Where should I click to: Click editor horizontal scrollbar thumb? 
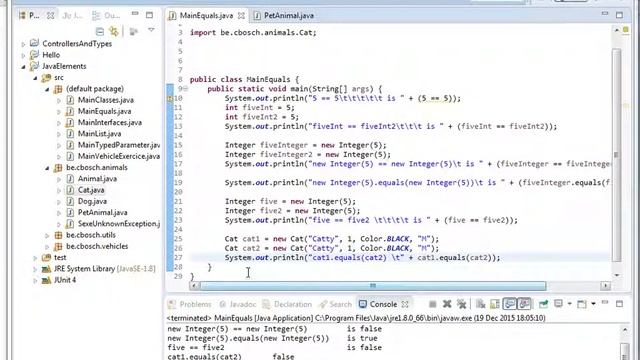(373, 286)
